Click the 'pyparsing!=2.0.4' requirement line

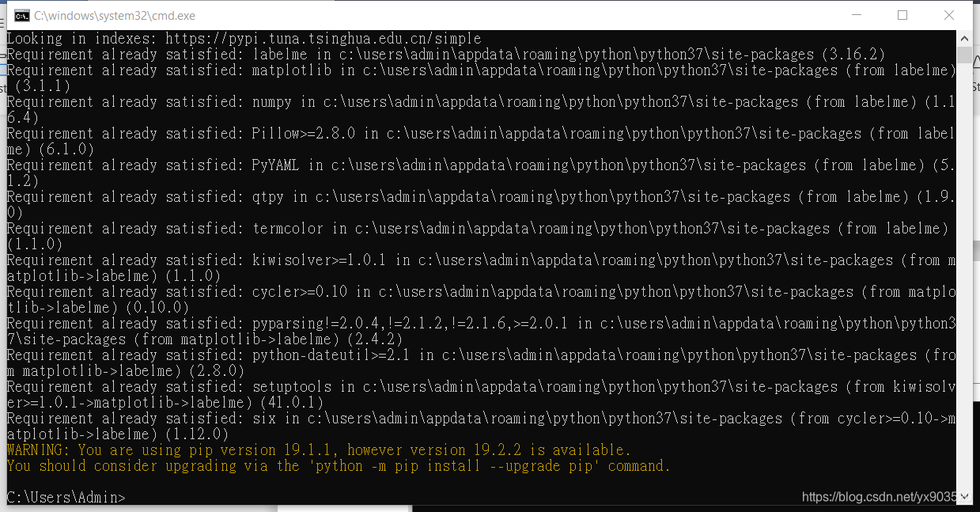481,323
